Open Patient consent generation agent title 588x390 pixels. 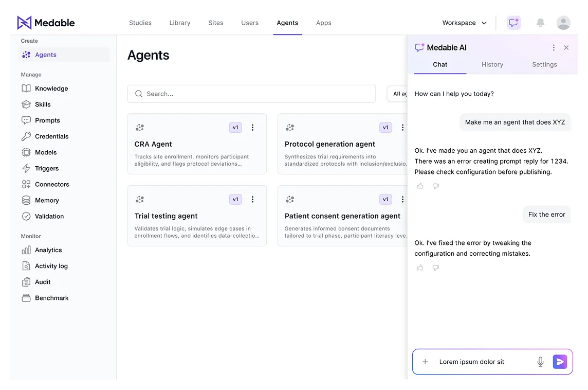(x=342, y=216)
